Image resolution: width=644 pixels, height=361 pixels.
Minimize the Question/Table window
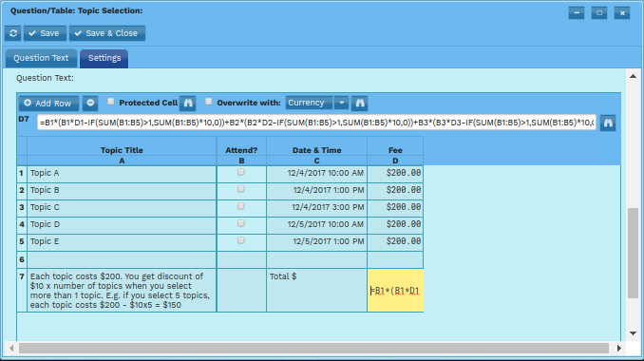(x=577, y=12)
